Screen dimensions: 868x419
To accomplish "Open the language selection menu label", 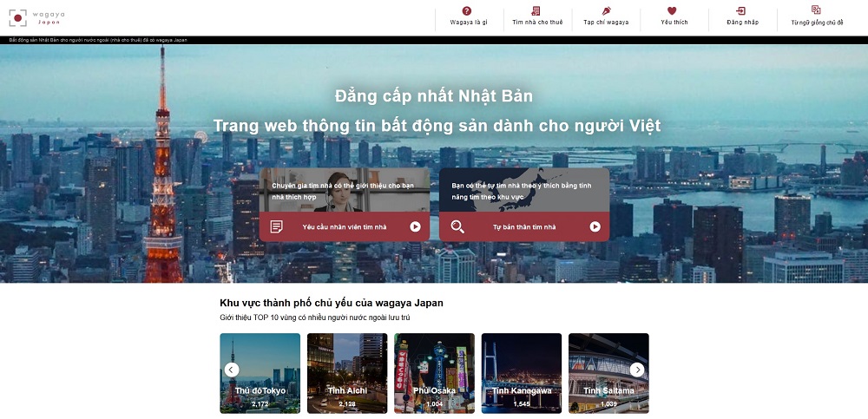I will (817, 23).
